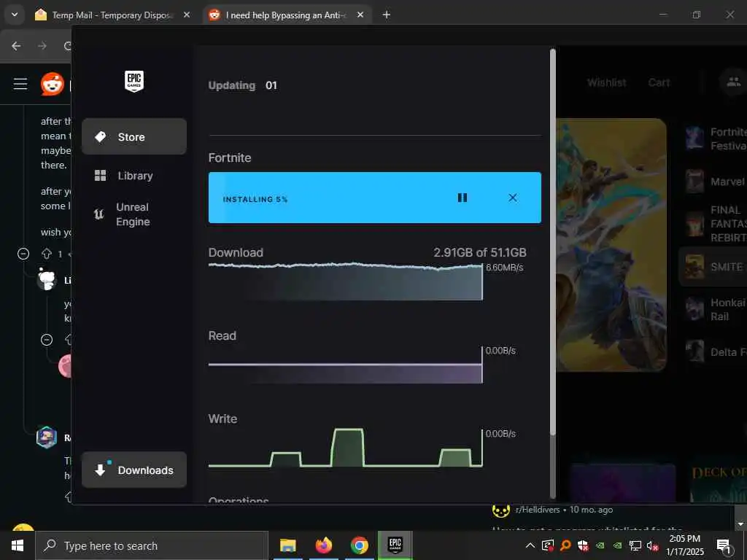The width and height of the screenshot is (747, 560).
Task: Open Unreal Engine section
Action: pyautogui.click(x=134, y=214)
